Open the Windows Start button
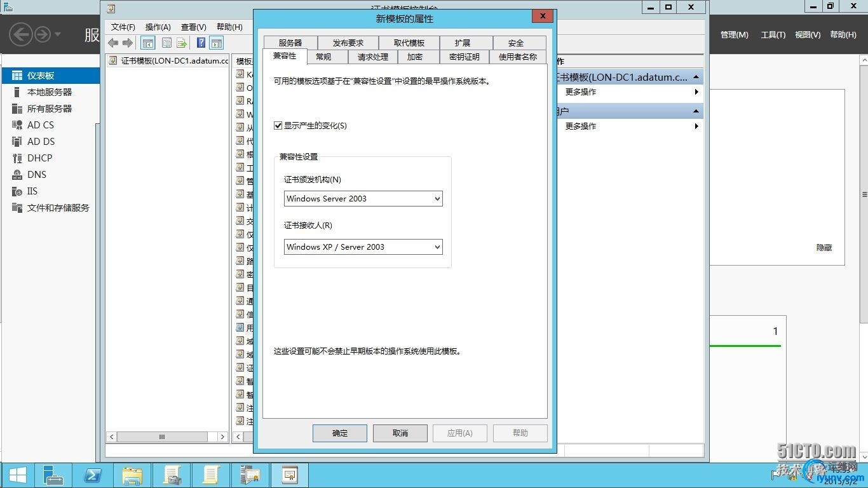Viewport: 868px width, 488px height. click(17, 475)
